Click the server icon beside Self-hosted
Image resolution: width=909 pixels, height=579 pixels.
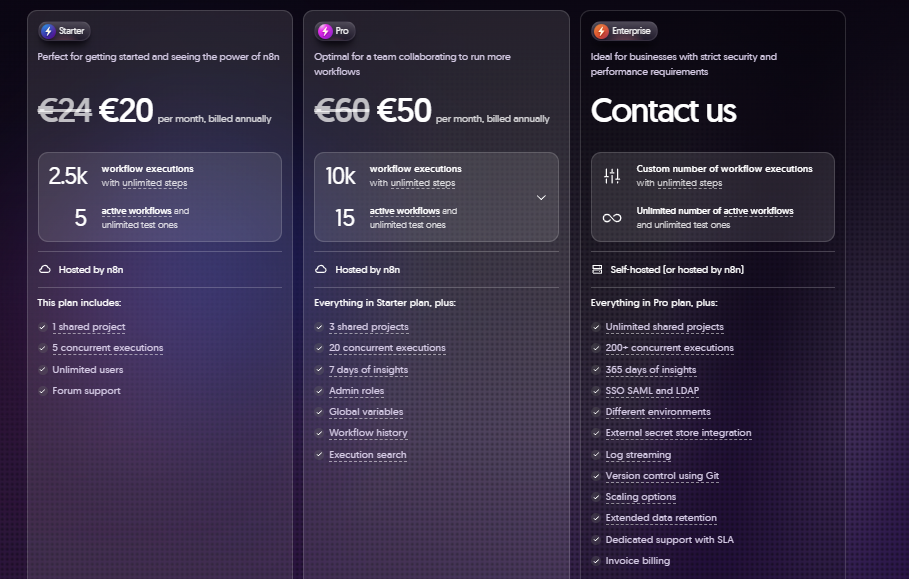point(597,270)
